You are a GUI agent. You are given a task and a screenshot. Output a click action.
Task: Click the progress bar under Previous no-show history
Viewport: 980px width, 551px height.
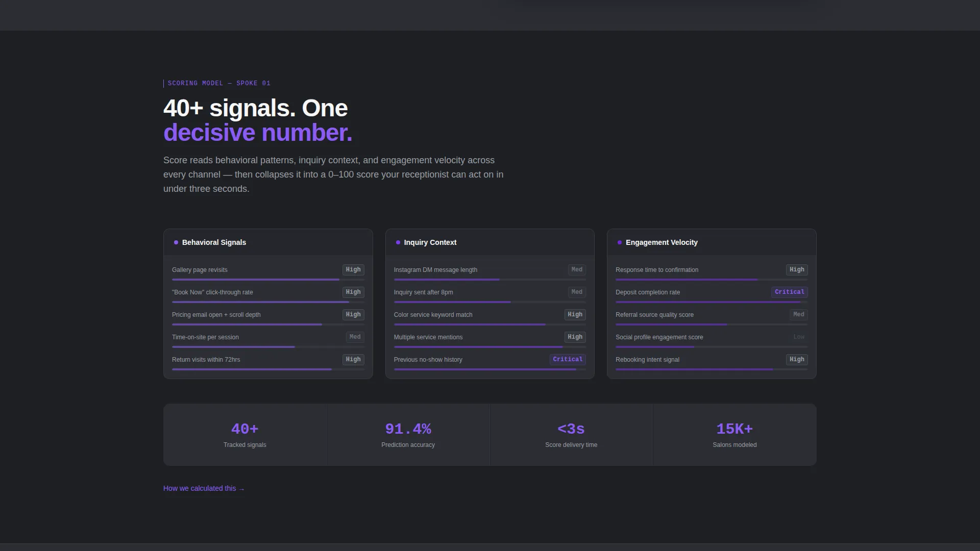pos(489,369)
